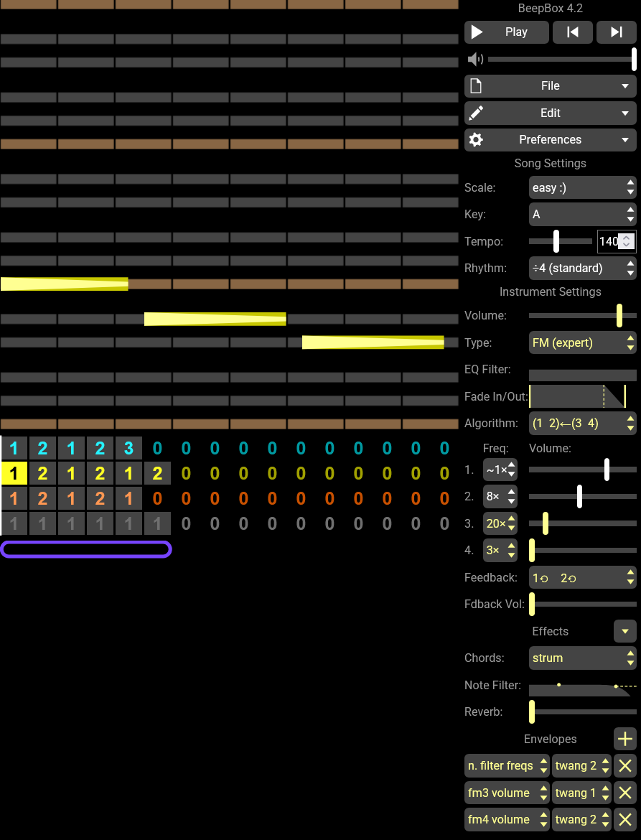Click the purple loop region bar

pos(86,550)
